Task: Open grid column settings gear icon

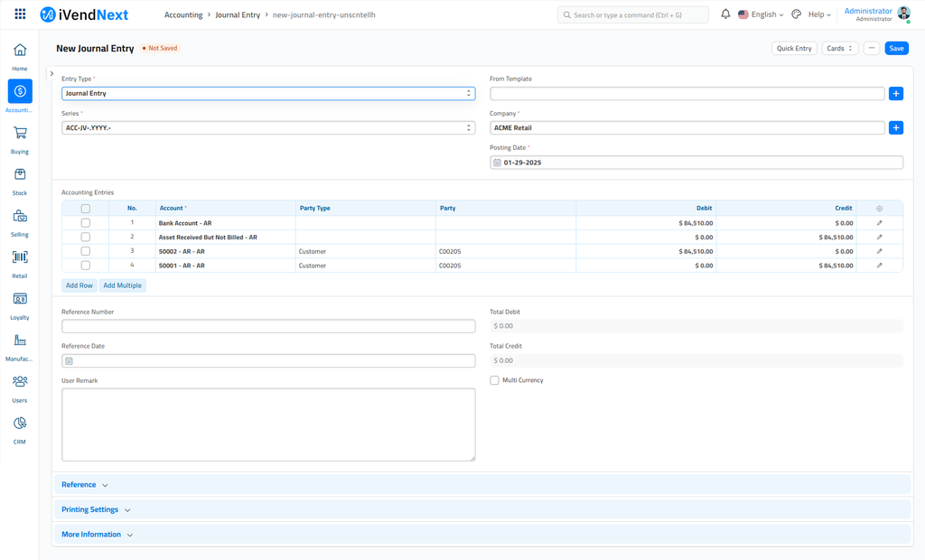Action: point(879,209)
